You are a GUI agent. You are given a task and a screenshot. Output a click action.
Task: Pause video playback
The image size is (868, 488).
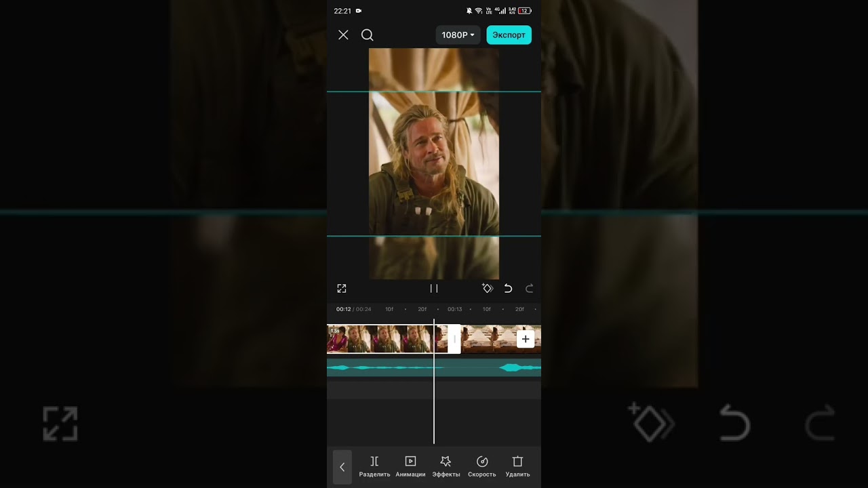434,289
